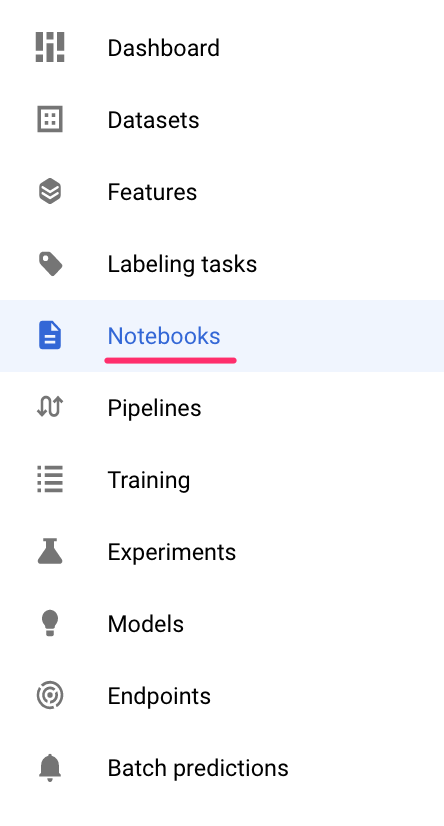Viewport: 444px width, 826px height.
Task: Click the Labeling tasks tag icon
Action: (50, 263)
